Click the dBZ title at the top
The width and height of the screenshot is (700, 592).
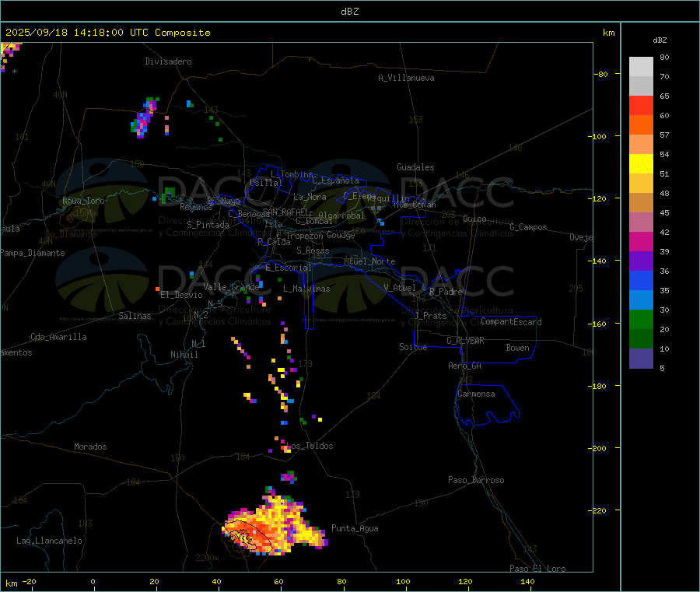pos(349,12)
